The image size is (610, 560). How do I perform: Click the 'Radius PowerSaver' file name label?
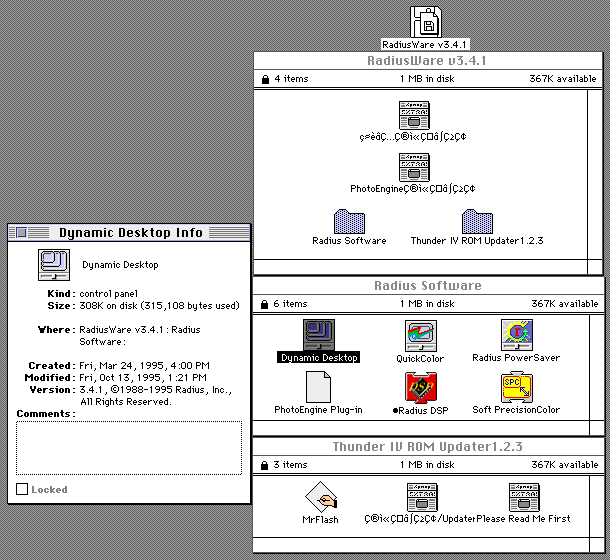coord(516,358)
